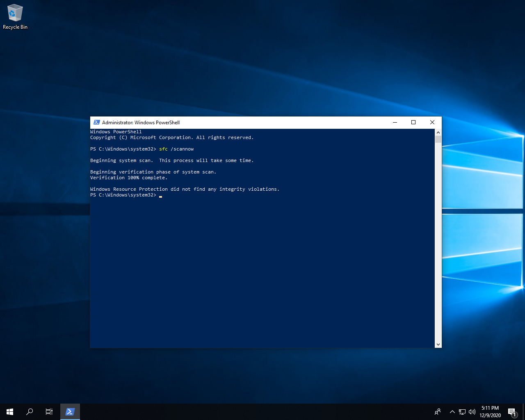Select PowerShell taskbar button
The height and width of the screenshot is (420, 525).
point(70,412)
